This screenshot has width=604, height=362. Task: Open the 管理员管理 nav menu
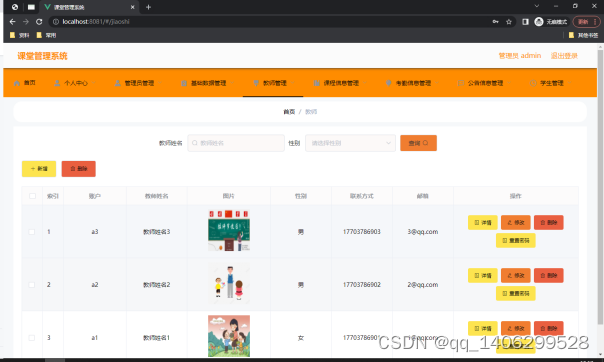point(139,83)
